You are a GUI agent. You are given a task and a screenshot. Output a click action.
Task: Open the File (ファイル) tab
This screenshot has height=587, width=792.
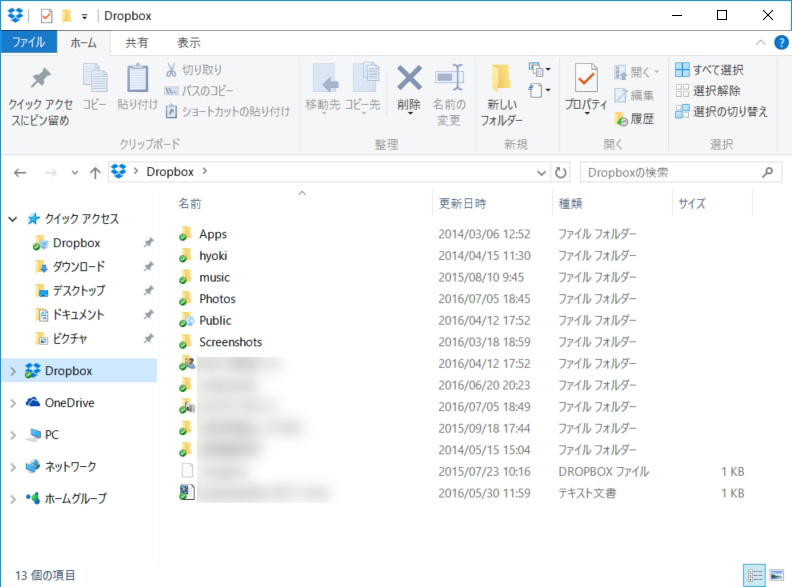pos(29,42)
